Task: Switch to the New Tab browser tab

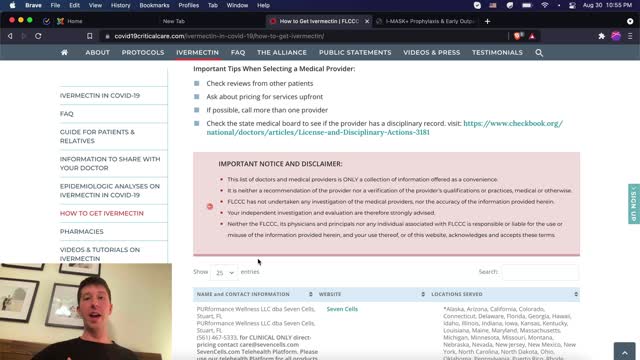Action: [x=174, y=21]
